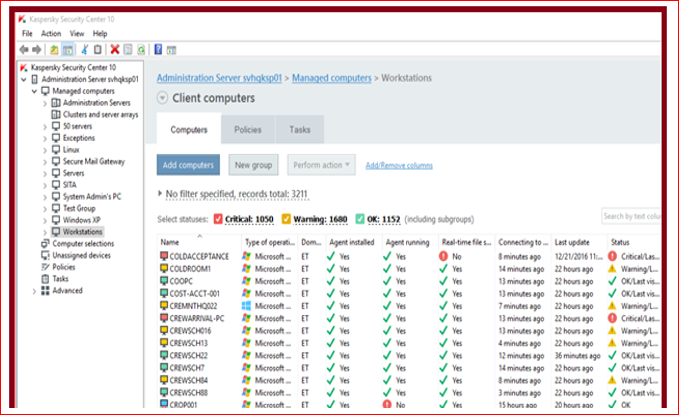Click the Add computers button

pyautogui.click(x=188, y=165)
